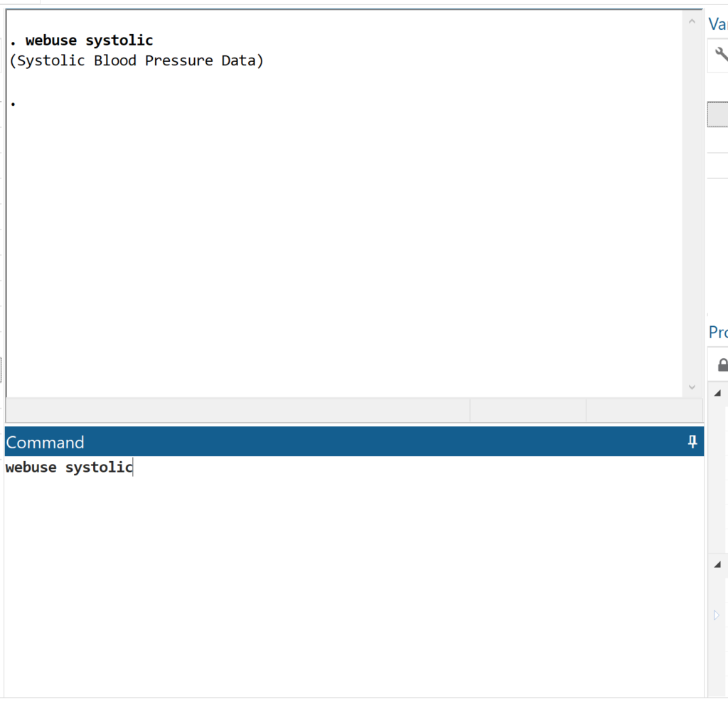Screen dimensions: 728x707
Task: Click the rightmost status segment below the Results window
Action: coord(643,411)
